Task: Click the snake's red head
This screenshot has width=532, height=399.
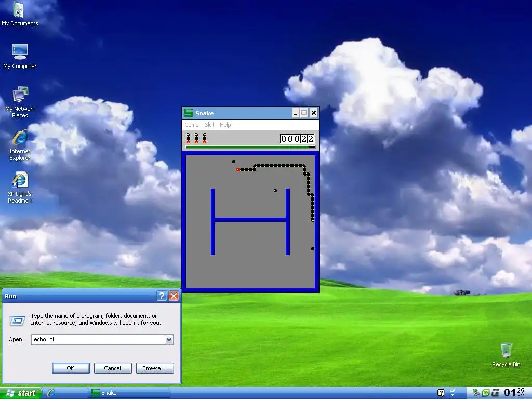Action: pyautogui.click(x=238, y=170)
